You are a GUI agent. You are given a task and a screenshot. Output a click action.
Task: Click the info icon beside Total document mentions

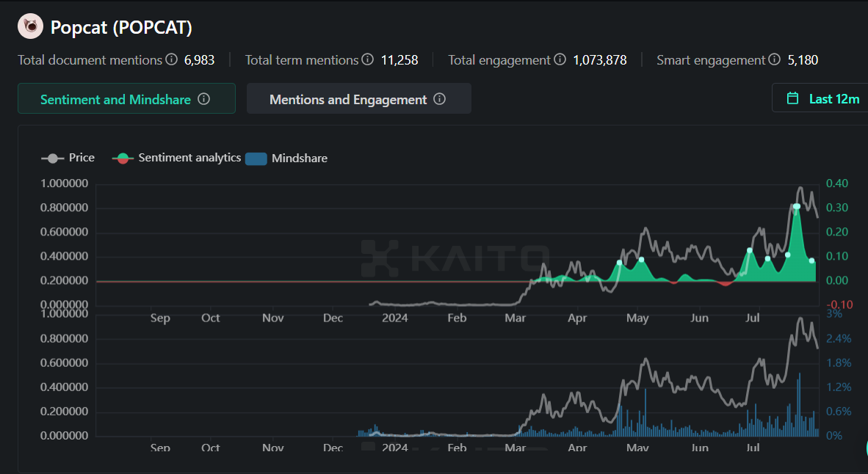click(x=171, y=60)
